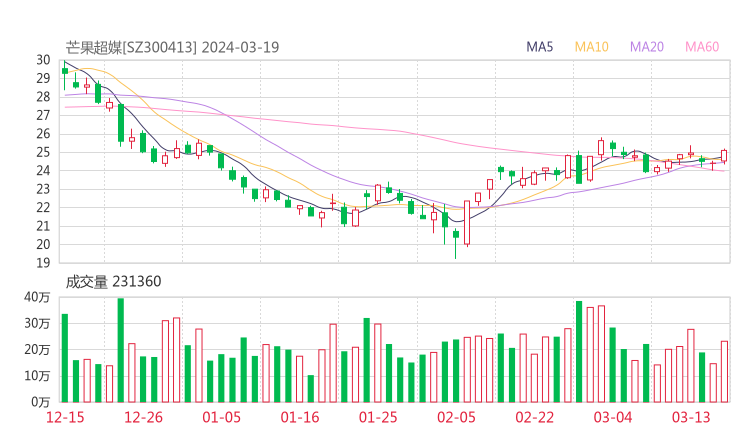
Task: Click the 0万 volume axis label
Action: click(x=41, y=402)
